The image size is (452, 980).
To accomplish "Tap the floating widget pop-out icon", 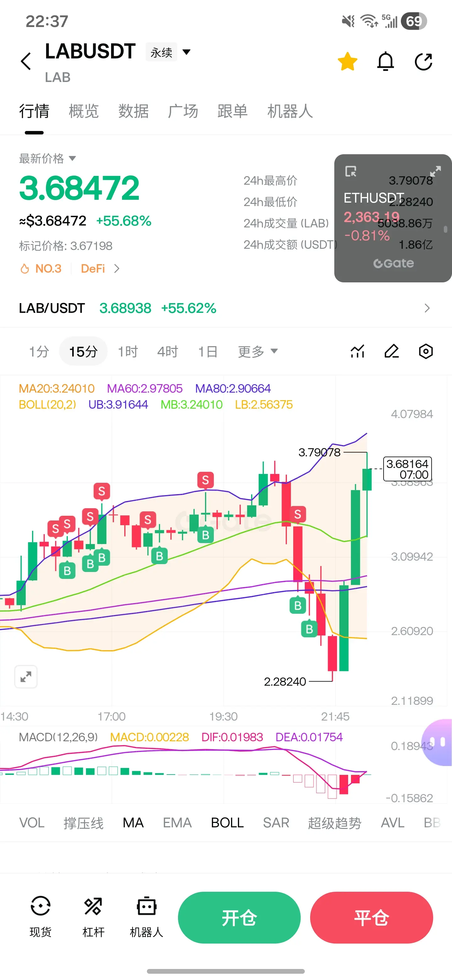I will (351, 171).
